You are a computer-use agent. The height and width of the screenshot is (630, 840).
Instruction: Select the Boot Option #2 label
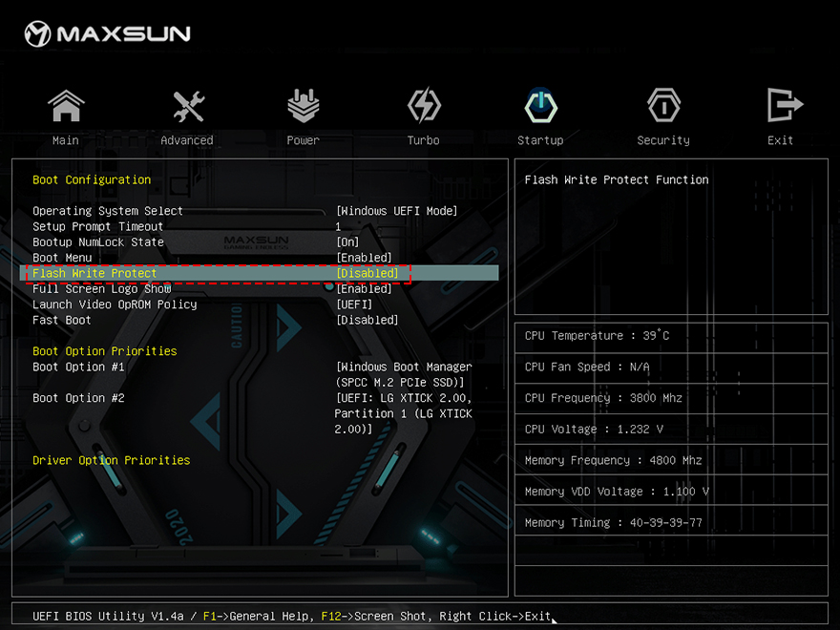click(78, 398)
